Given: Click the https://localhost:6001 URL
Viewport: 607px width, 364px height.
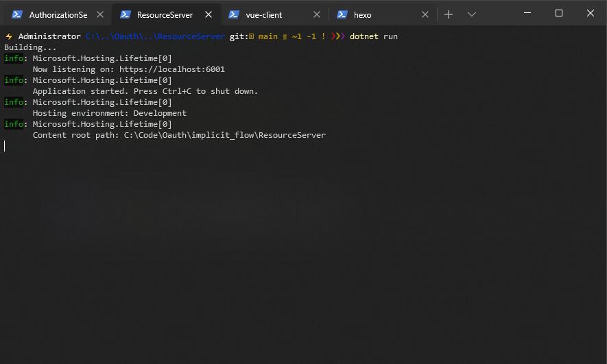Looking at the screenshot, I should click(x=172, y=69).
